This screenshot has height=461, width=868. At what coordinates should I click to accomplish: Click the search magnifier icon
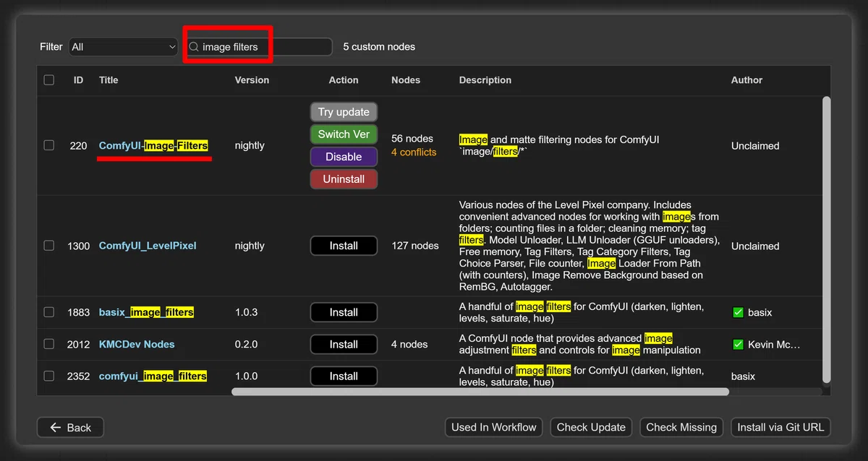(193, 47)
